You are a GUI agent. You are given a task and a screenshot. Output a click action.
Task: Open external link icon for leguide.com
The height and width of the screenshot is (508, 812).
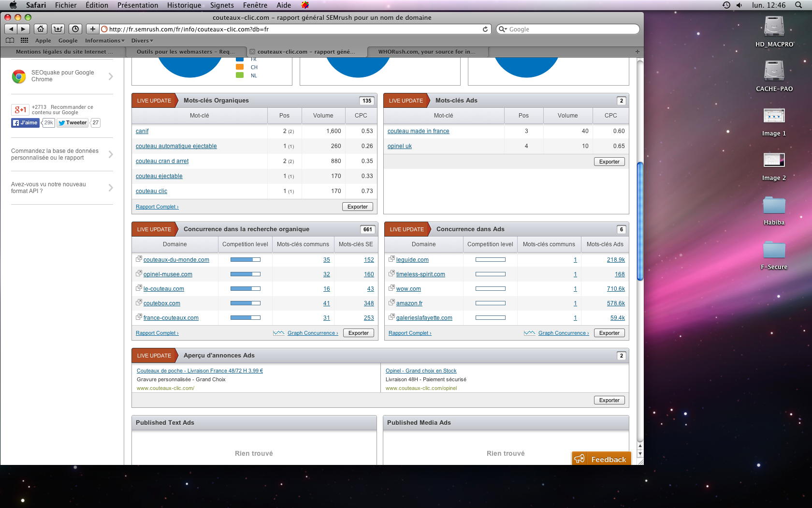391,259
